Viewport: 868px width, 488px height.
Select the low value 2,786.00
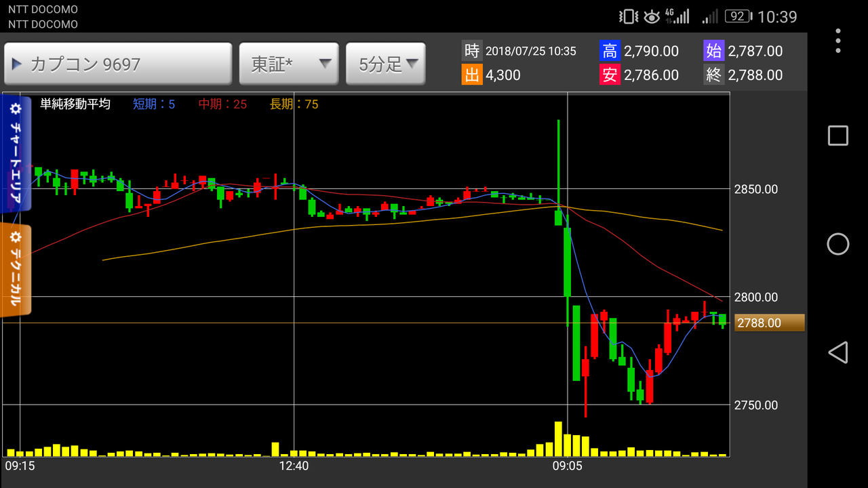[x=651, y=75]
